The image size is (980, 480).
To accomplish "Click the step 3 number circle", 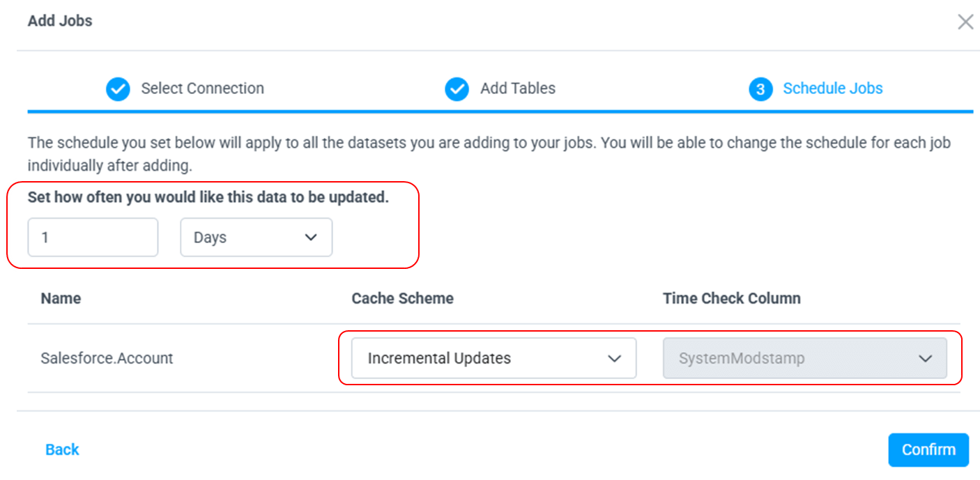I will pyautogui.click(x=760, y=89).
